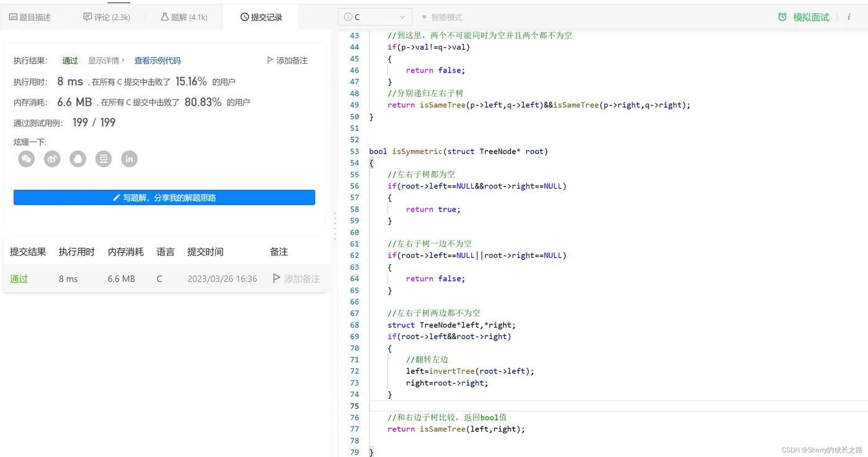Click the 8 ms cell in submission row

(68, 279)
